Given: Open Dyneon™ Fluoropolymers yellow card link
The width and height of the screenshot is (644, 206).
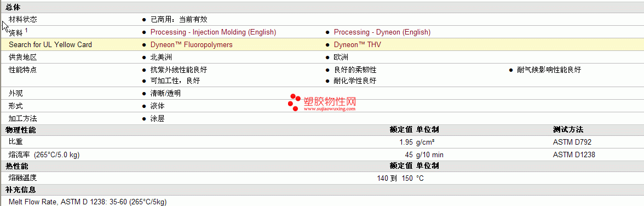Looking at the screenshot, I should (192, 44).
